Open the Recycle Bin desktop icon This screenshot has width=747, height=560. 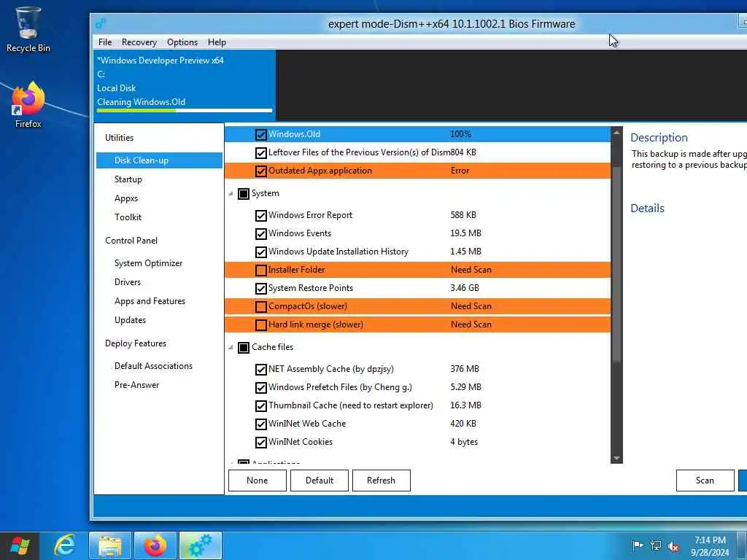pos(28,29)
